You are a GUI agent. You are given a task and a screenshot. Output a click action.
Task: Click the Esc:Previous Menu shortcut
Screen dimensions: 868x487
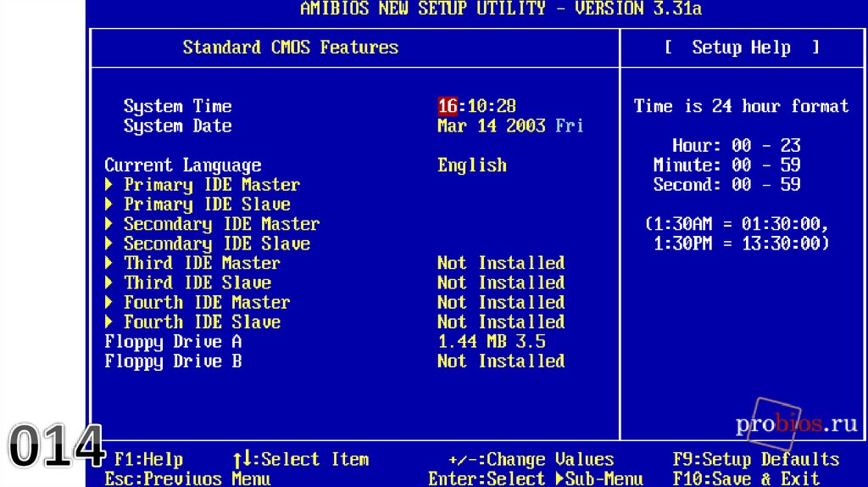[x=187, y=479]
